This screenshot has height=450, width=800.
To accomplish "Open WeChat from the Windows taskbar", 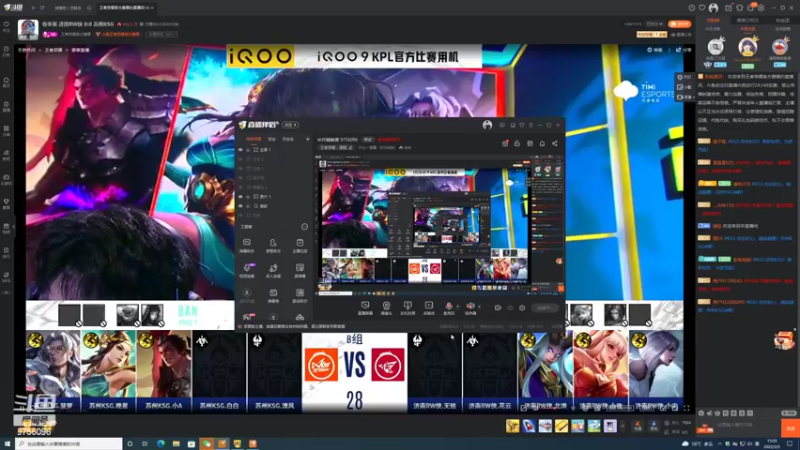I will click(207, 444).
